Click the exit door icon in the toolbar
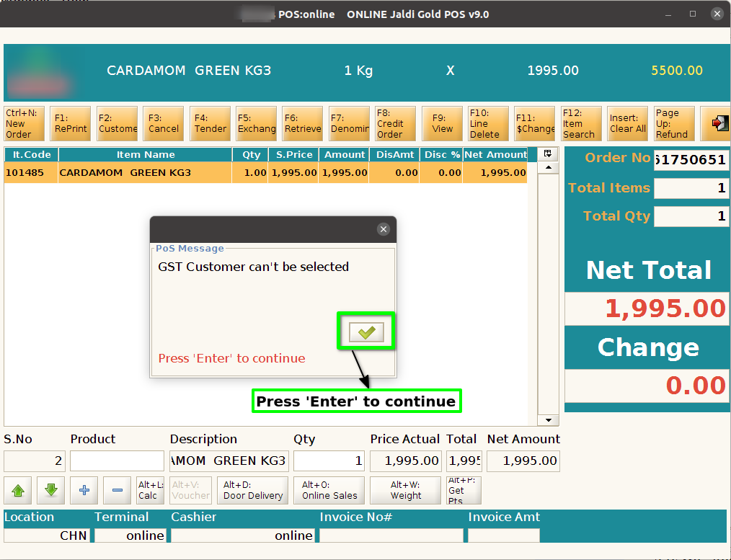The width and height of the screenshot is (731, 560). coord(719,123)
